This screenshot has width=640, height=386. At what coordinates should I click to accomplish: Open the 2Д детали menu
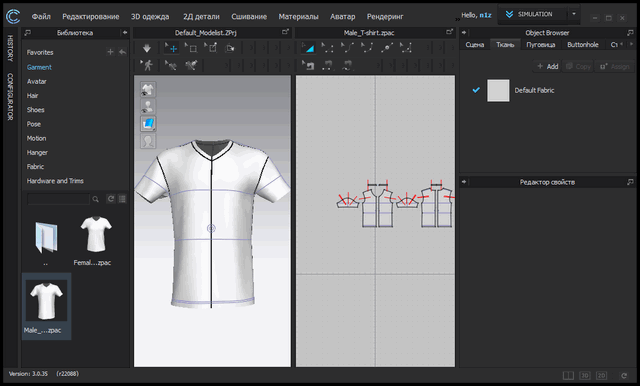pos(201,17)
